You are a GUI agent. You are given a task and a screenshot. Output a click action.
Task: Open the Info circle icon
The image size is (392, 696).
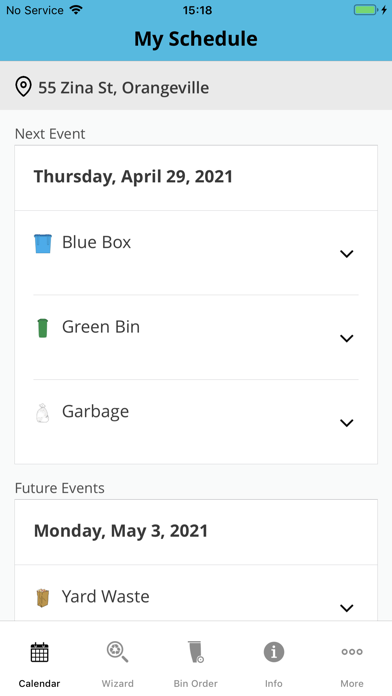coord(274,652)
